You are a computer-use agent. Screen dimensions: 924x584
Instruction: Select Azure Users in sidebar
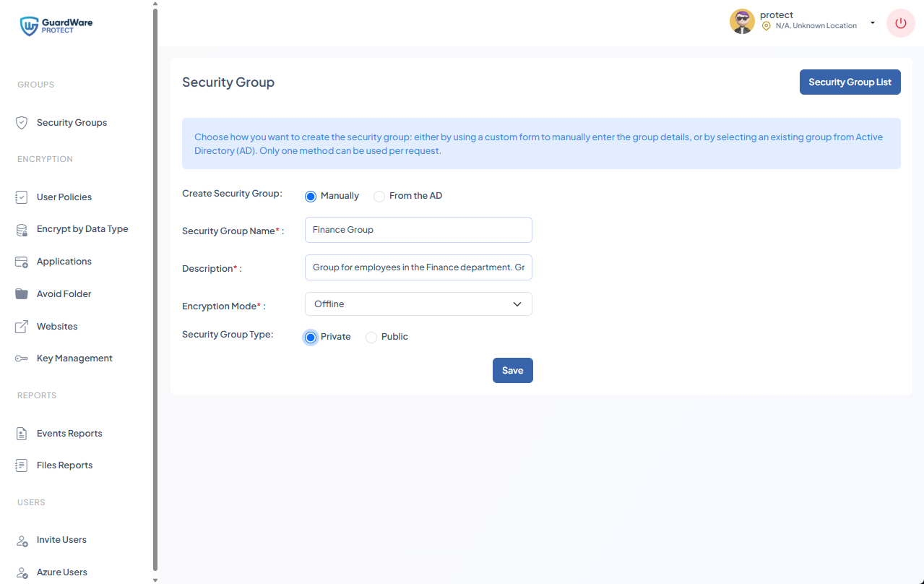click(61, 572)
